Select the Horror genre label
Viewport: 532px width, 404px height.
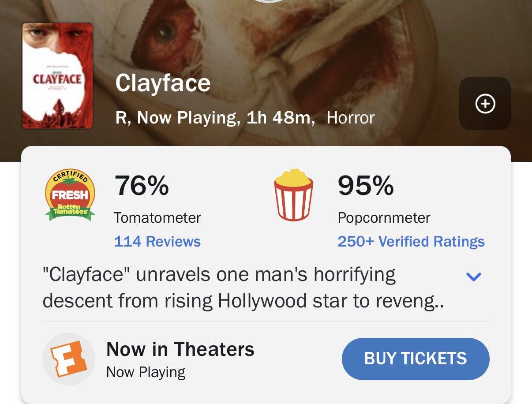tap(351, 118)
